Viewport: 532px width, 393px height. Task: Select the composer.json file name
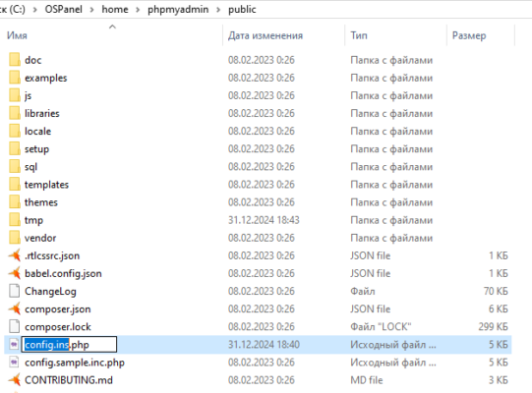58,309
